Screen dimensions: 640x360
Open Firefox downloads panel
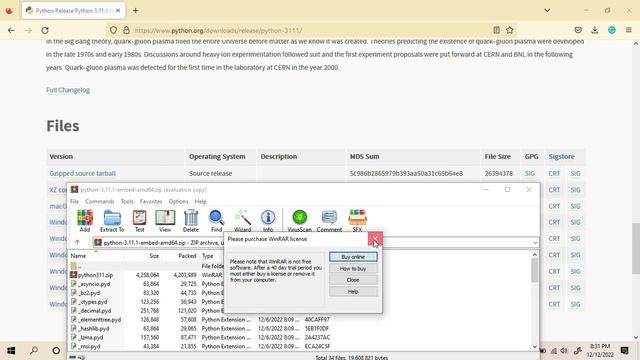tap(595, 30)
